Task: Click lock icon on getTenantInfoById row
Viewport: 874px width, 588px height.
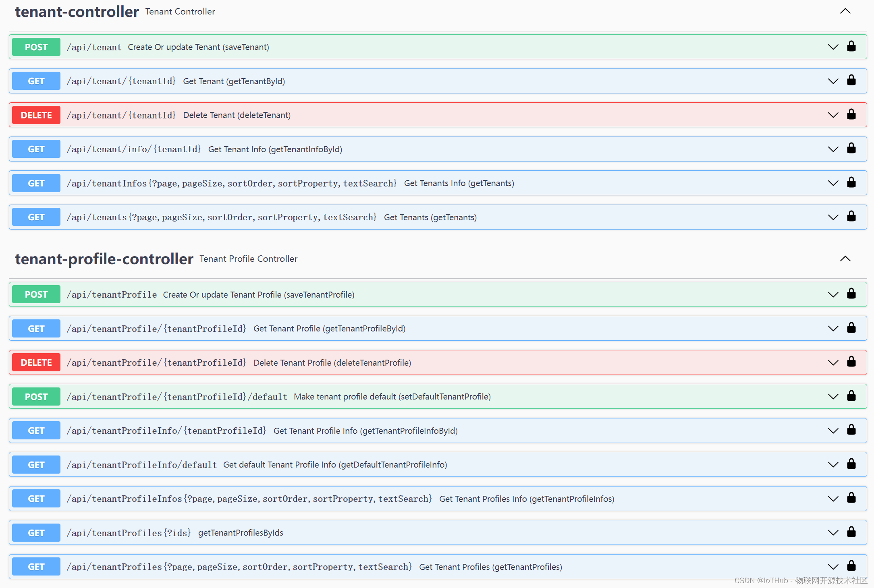Action: 851,149
